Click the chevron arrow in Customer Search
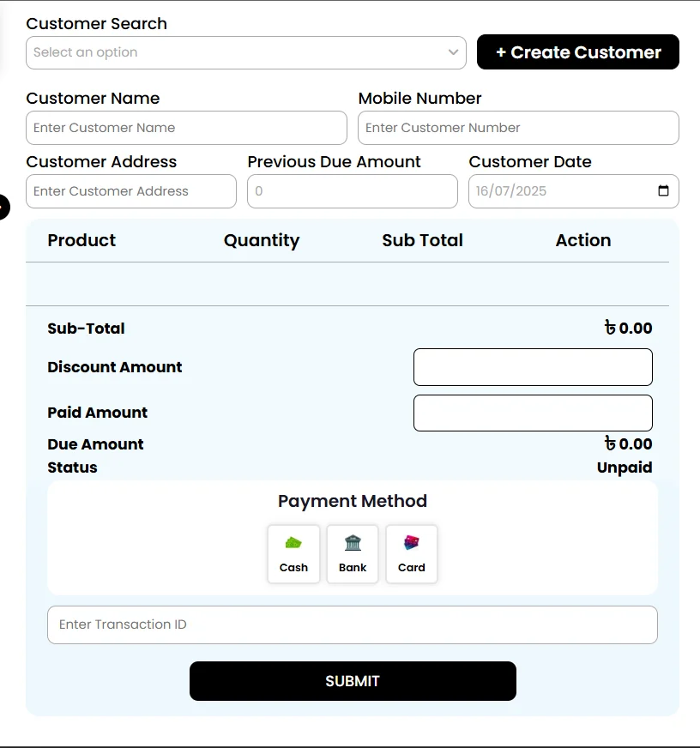 [x=453, y=52]
